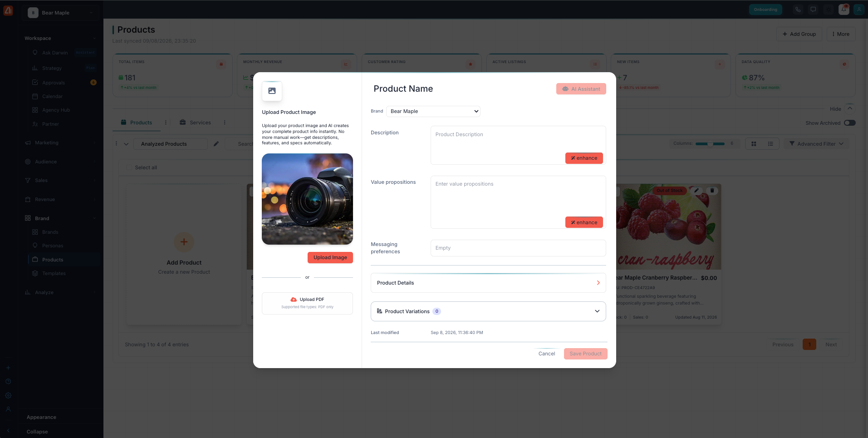Viewport: 868px width, 438px height.
Task: Open Bear Maple workspace switcher
Action: coord(61,13)
